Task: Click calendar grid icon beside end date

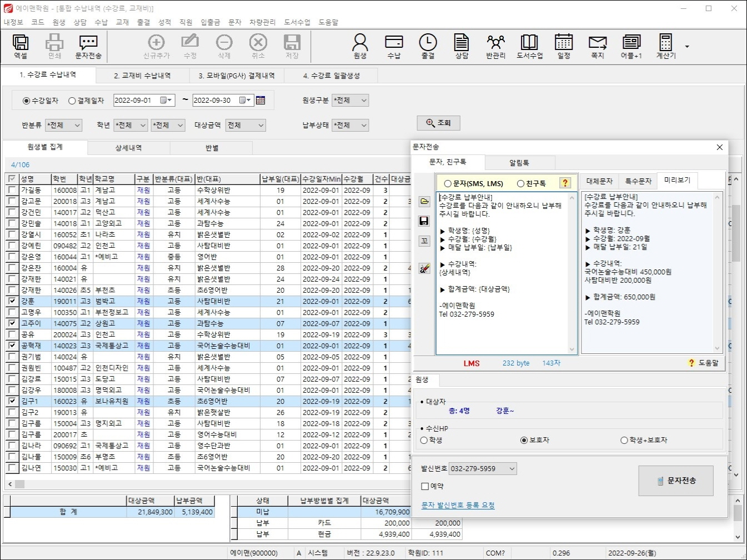Action: 260,101
